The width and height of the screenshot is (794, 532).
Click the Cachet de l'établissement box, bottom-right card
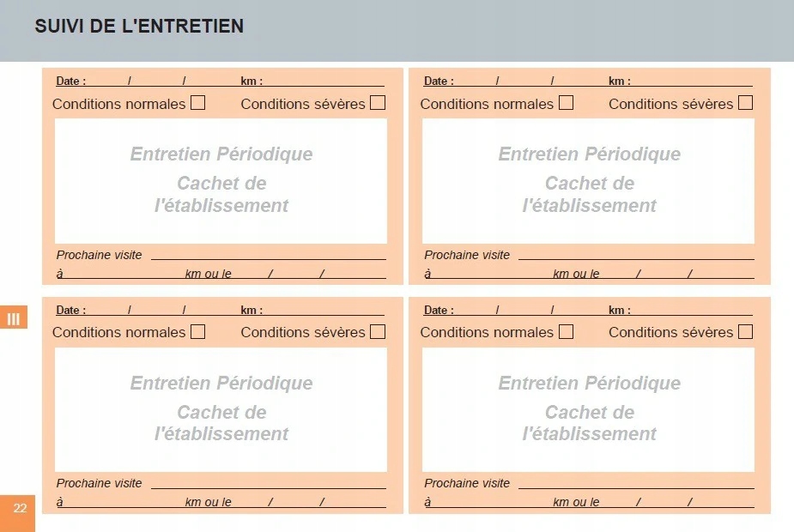[x=589, y=409]
